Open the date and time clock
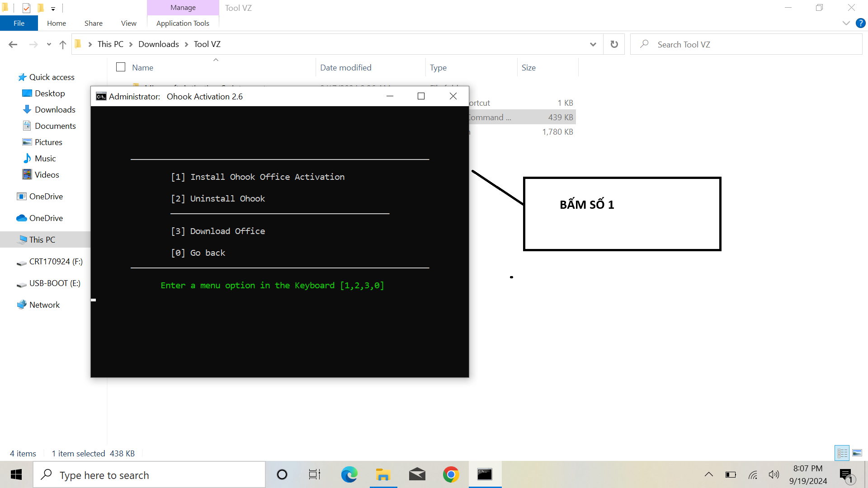This screenshot has height=488, width=868. pyautogui.click(x=808, y=474)
